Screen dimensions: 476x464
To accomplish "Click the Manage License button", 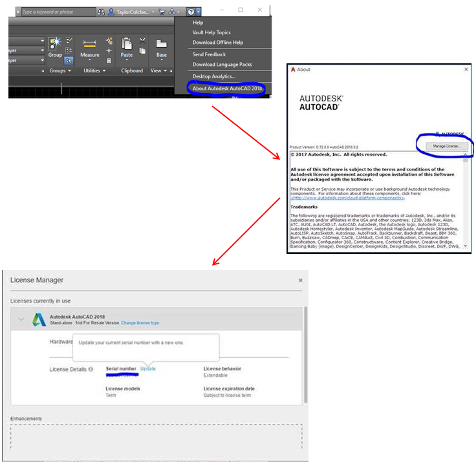I will (x=446, y=146).
